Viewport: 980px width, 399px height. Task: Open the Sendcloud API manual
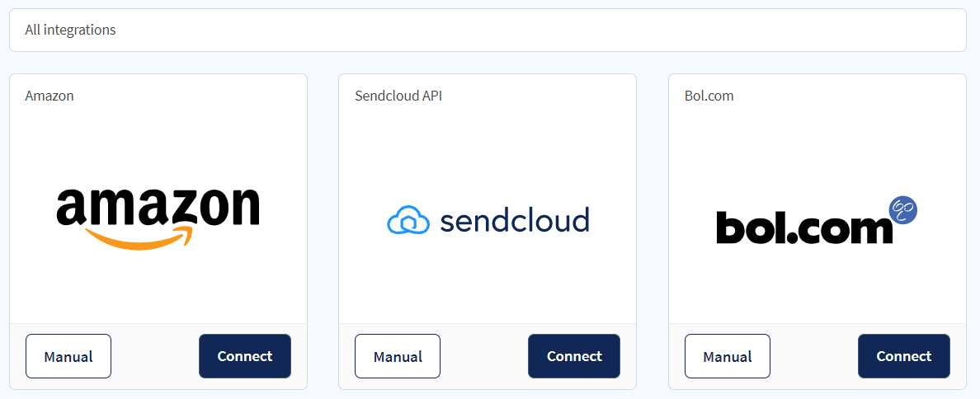[x=398, y=356]
